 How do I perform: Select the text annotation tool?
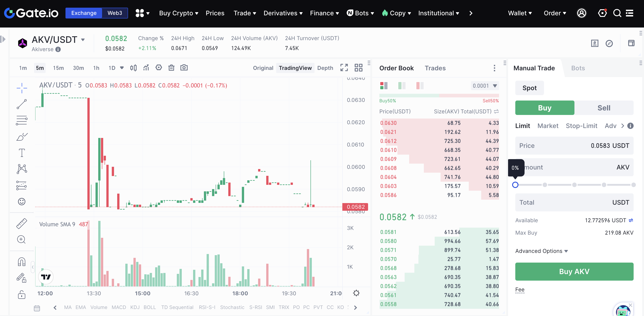point(22,153)
